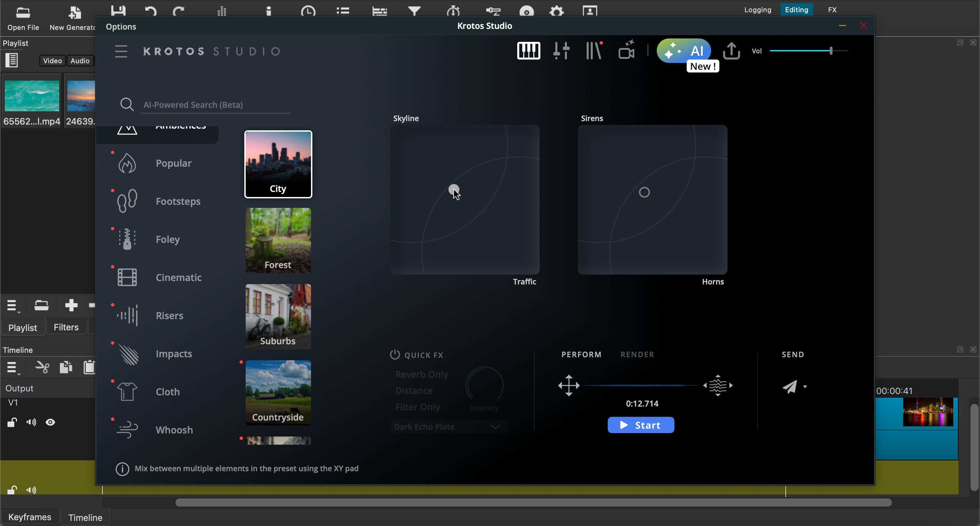Expand the Dark Echo Plate dropdown
This screenshot has width=980, height=526.
pos(495,427)
